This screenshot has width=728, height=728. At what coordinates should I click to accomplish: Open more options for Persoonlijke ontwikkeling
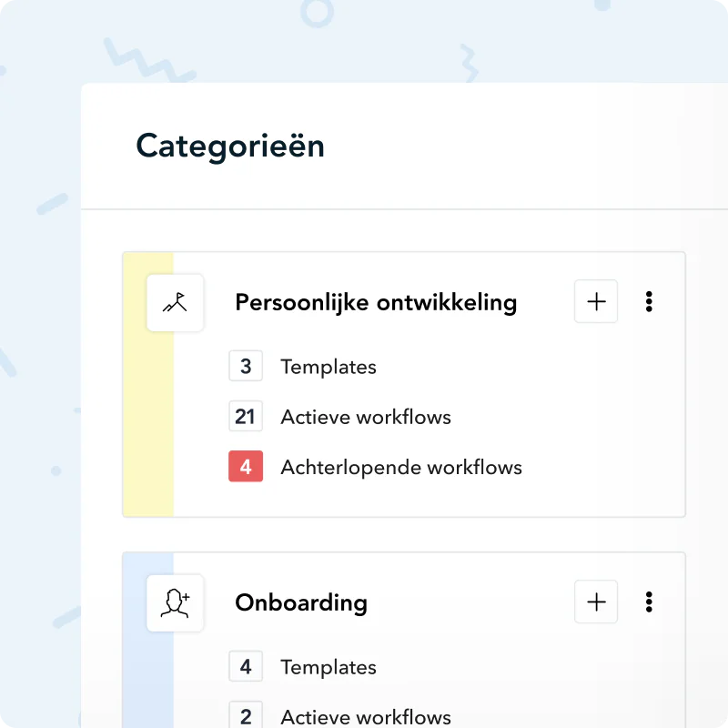point(649,301)
